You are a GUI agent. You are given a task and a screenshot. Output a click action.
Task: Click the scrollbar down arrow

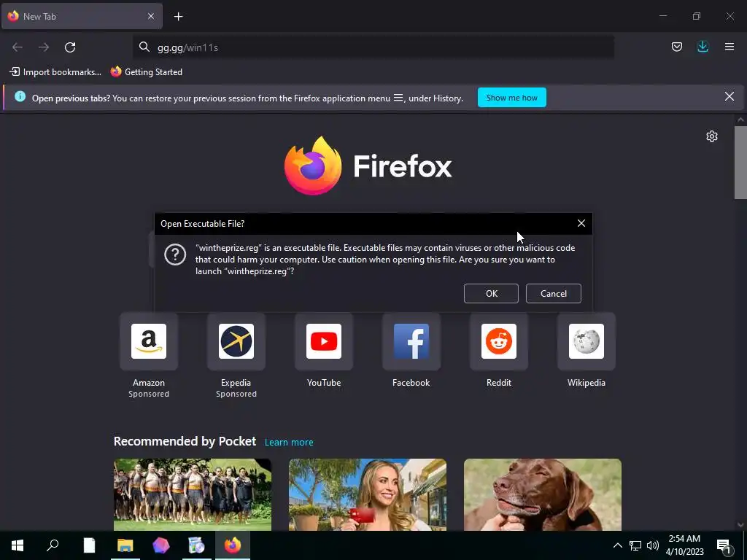740,525
